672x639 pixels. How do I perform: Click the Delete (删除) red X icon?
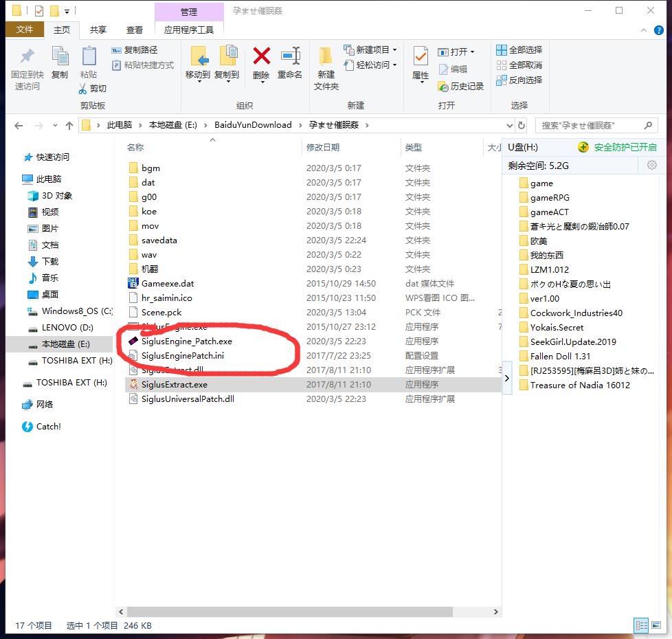pyautogui.click(x=261, y=56)
